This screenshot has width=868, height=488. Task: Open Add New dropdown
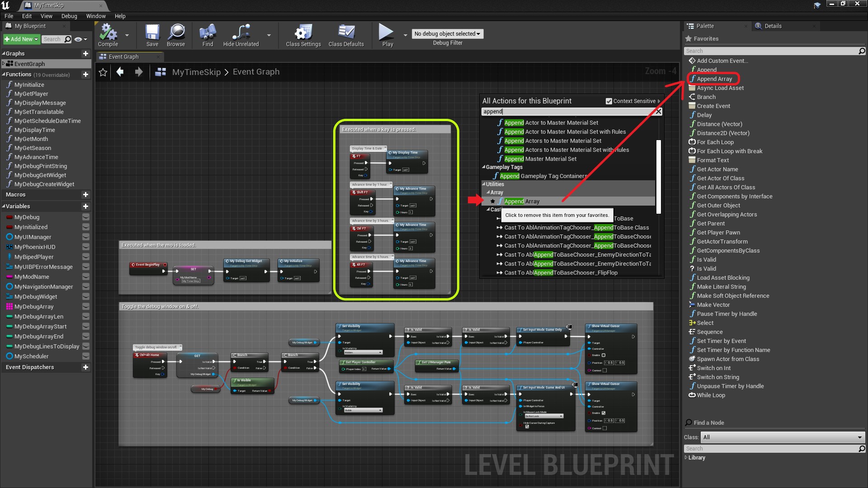[x=21, y=39]
